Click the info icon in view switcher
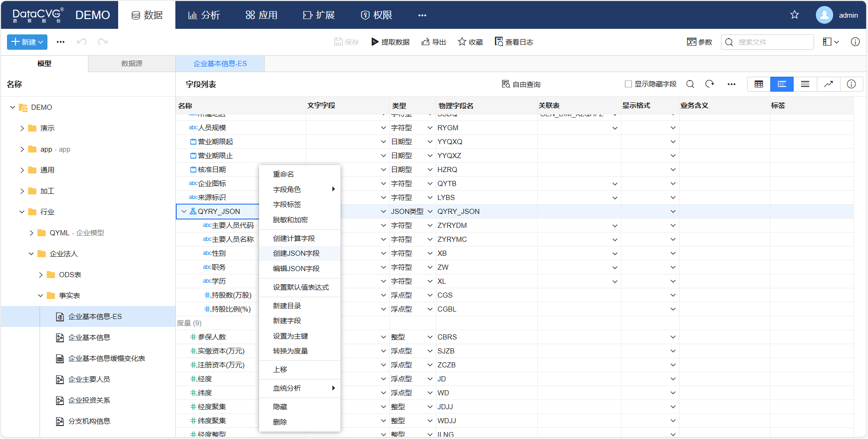868x439 pixels. click(851, 84)
